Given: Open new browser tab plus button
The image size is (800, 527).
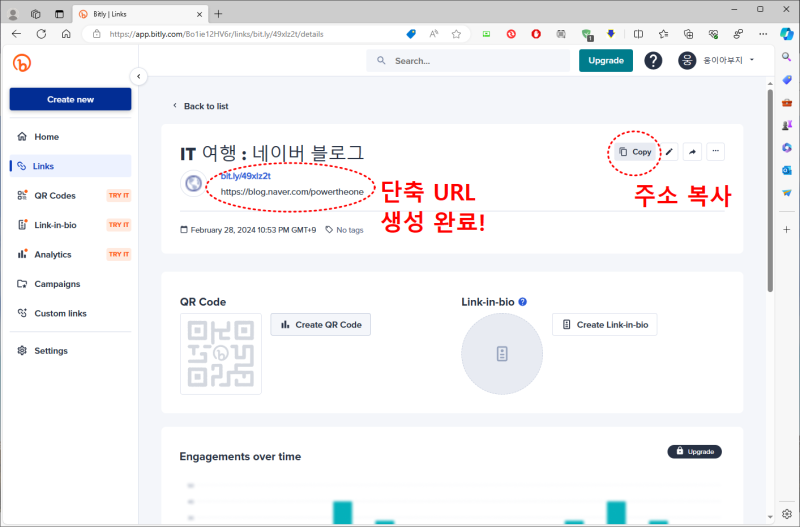Looking at the screenshot, I should point(218,14).
